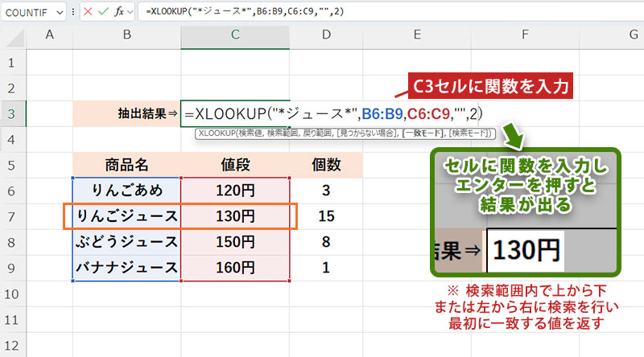
Task: Open the formula bar options dots
Action: pos(73,12)
